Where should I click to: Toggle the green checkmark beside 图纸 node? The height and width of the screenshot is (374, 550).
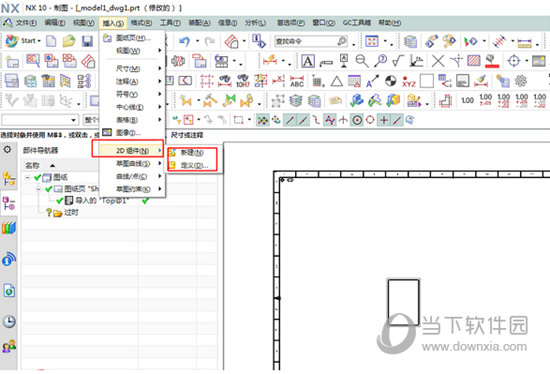pos(38,178)
